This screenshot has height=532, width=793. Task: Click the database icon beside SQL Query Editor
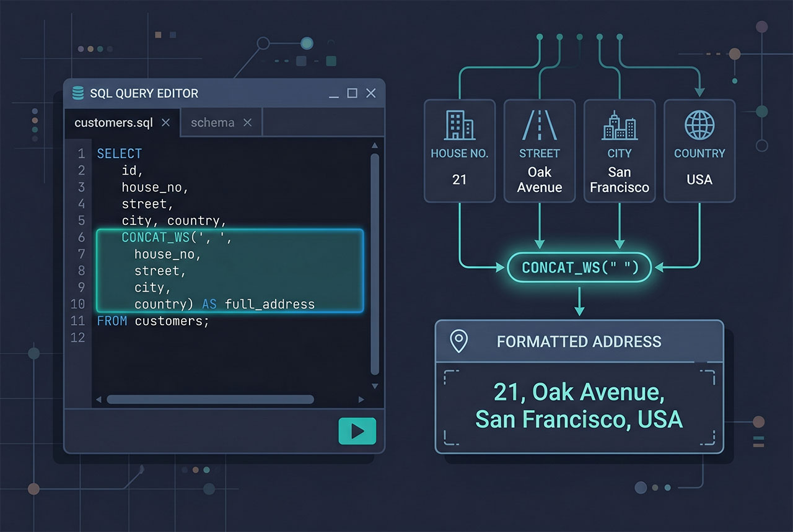coord(77,93)
